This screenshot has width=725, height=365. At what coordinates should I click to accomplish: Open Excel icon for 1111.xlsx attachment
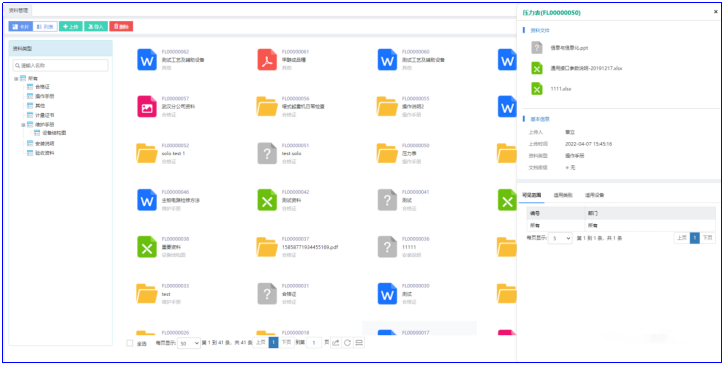coord(536,88)
